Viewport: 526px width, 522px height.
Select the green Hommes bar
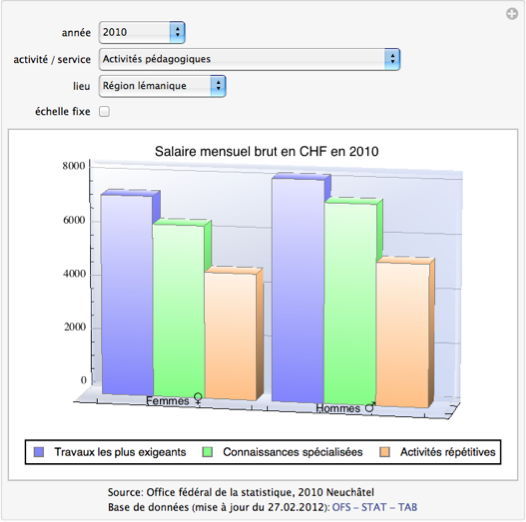[x=350, y=304]
